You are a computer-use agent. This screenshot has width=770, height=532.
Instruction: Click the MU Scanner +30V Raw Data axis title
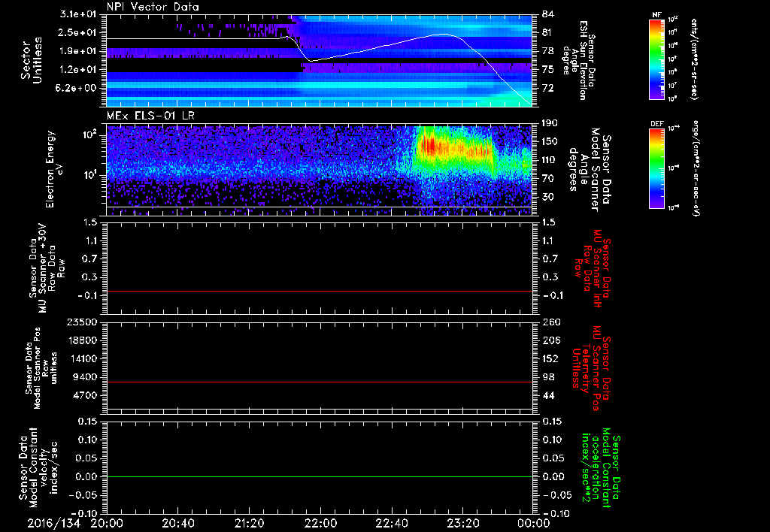(x=46, y=269)
